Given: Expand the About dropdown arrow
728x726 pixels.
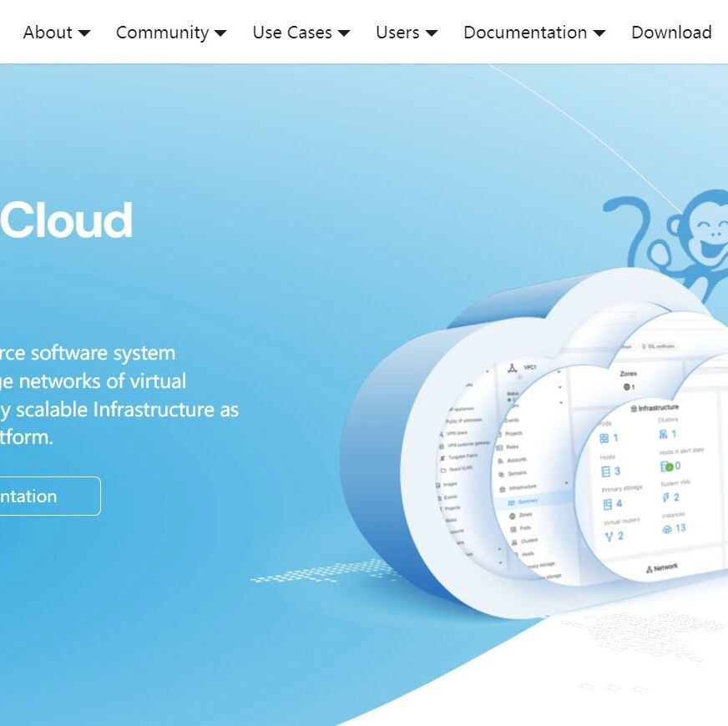Looking at the screenshot, I should pos(84,33).
